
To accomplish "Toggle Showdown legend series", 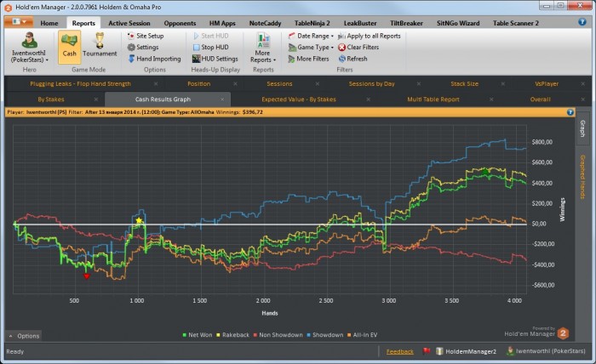I will 325,335.
